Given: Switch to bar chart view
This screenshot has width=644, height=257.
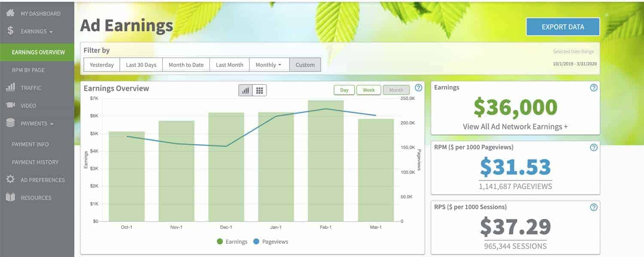Looking at the screenshot, I should (246, 90).
